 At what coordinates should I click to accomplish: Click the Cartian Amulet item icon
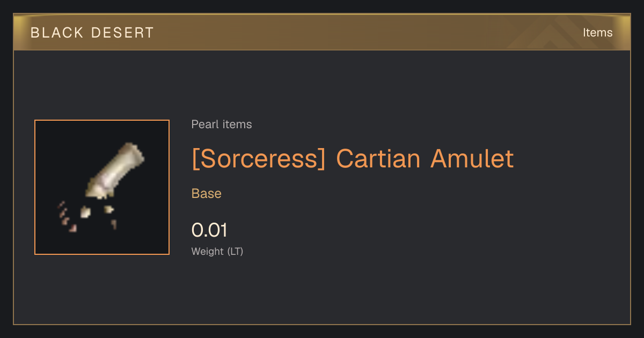102,187
